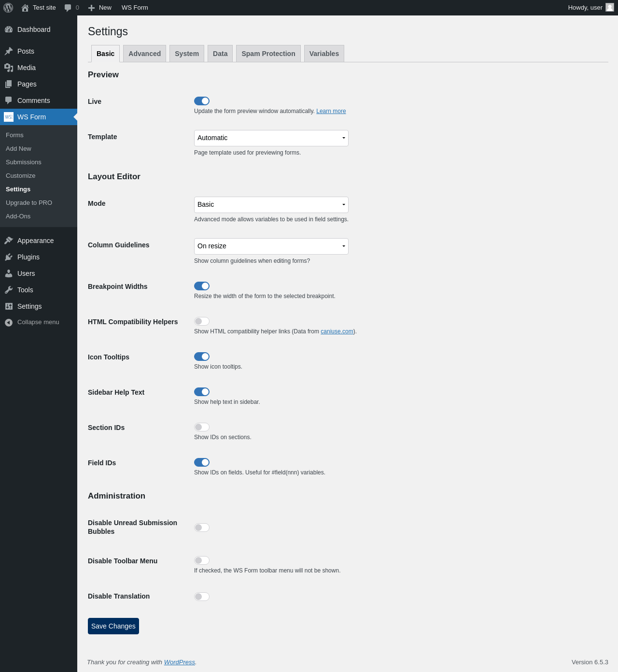Screen dimensions: 618x672
Task: Click the Posts pushpin icon
Action: point(9,51)
